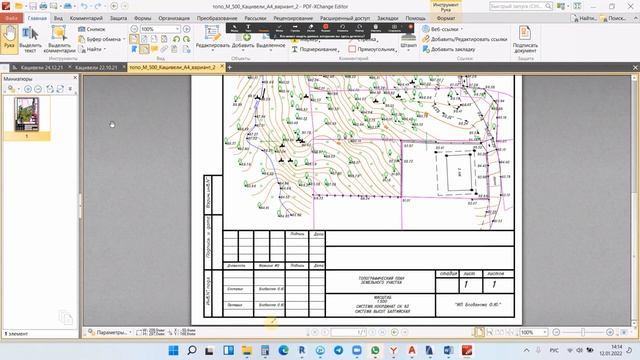640x360 pixels.
Task: Collapse the ribbon with the chevron arrow
Action: click(x=635, y=18)
